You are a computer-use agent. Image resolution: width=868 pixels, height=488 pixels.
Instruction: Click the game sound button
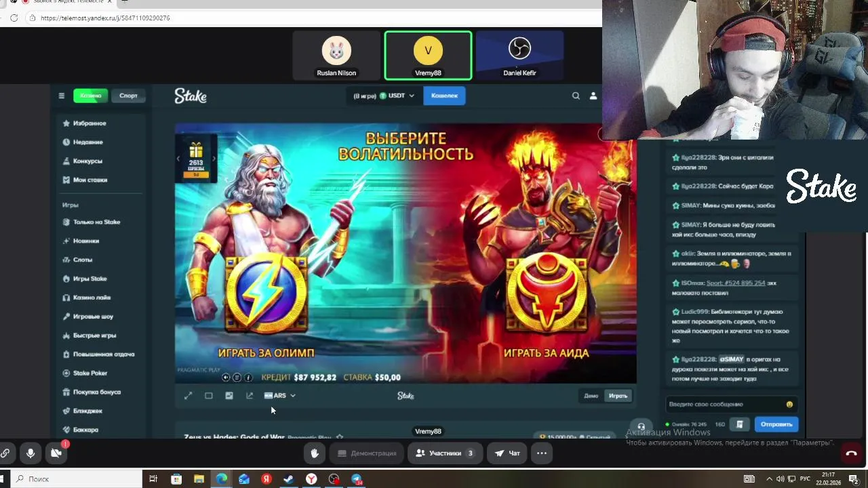point(226,378)
